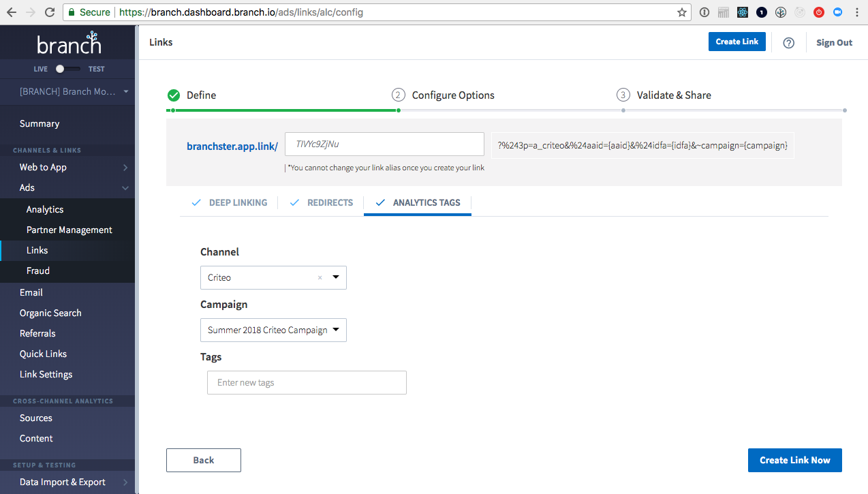Image resolution: width=868 pixels, height=494 pixels.
Task: Click the branchster.app.link/ domain text
Action: tap(232, 146)
